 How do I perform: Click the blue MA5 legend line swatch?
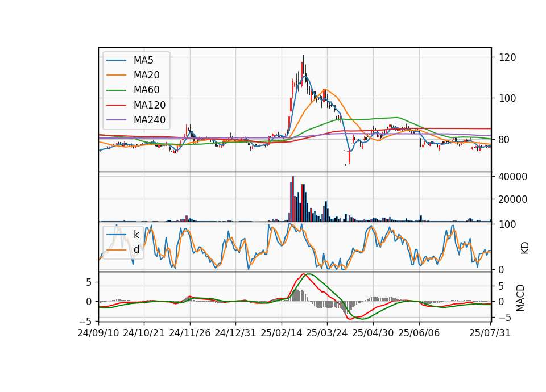(117, 61)
